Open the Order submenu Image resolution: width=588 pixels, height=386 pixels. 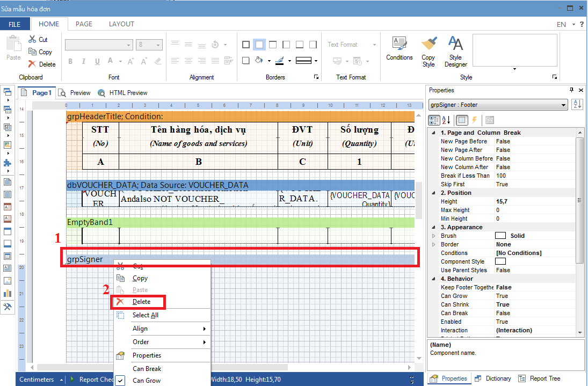tap(162, 342)
